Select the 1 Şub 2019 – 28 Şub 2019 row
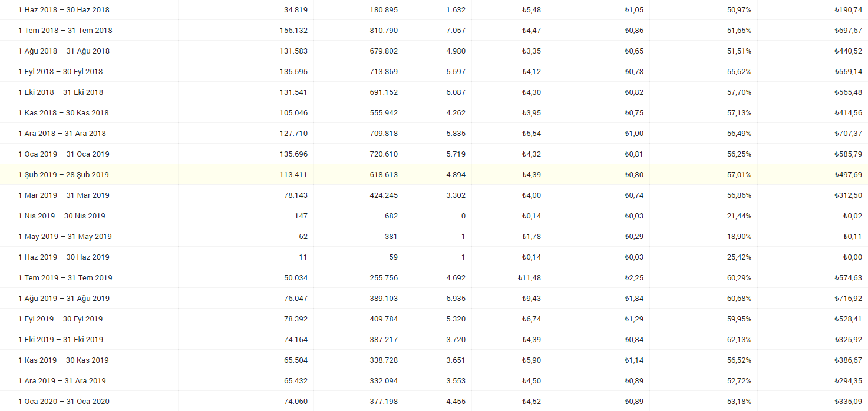The width and height of the screenshot is (868, 411). 434,174
